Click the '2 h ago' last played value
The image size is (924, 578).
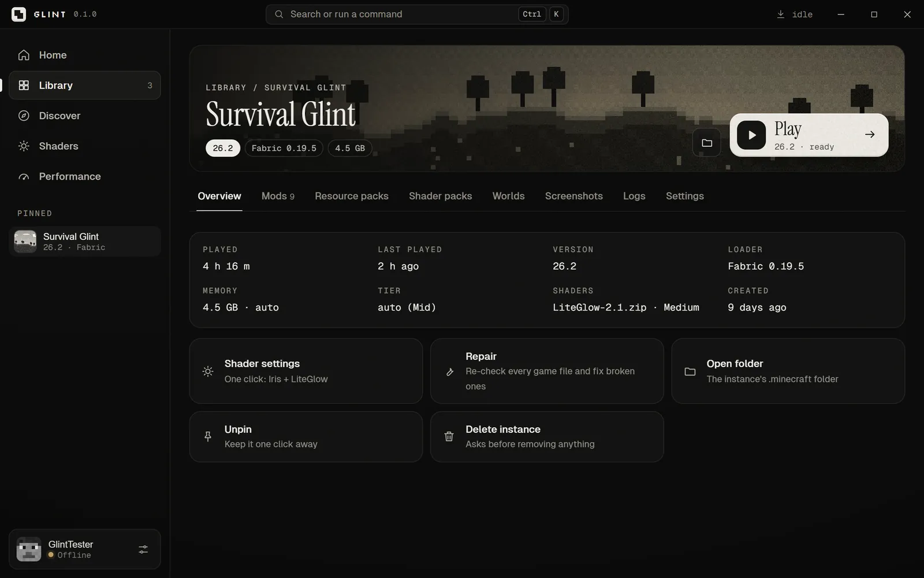(x=398, y=266)
